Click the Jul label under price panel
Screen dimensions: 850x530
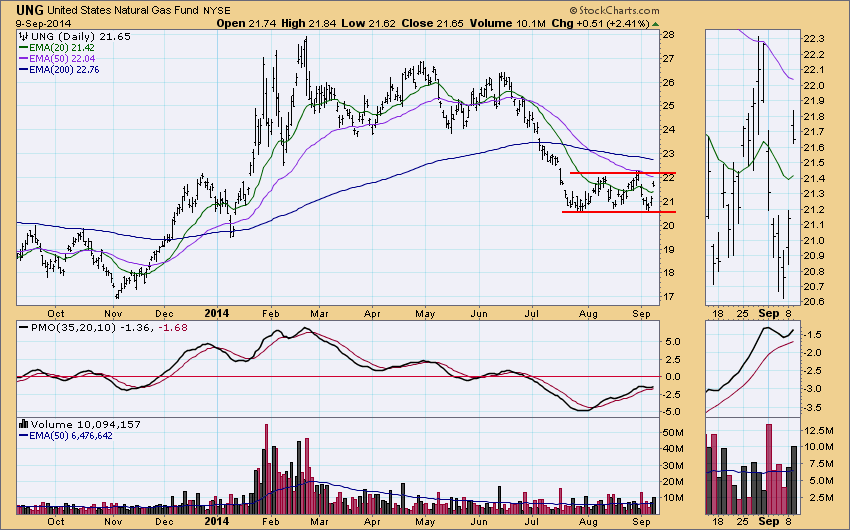click(x=532, y=313)
